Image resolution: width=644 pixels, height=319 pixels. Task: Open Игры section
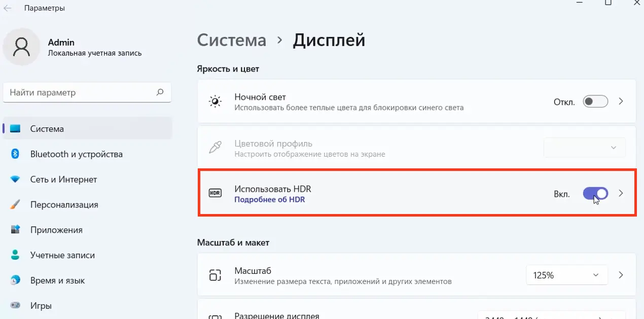pyautogui.click(x=87, y=306)
